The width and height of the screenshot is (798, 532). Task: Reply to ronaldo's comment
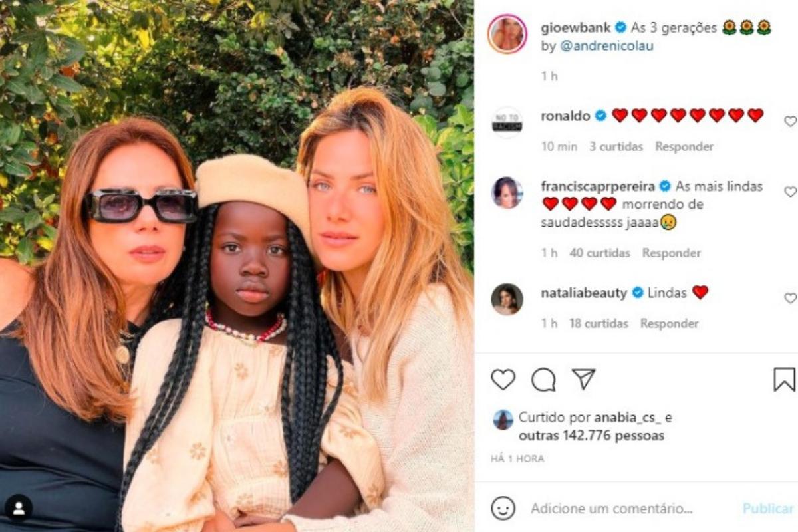[684, 146]
